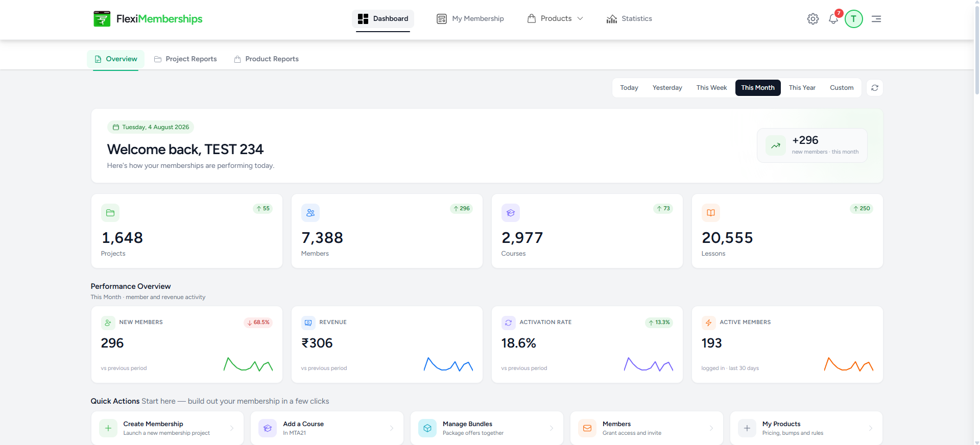Select the This Week range filter
Image resolution: width=980 pixels, height=445 pixels.
click(711, 88)
